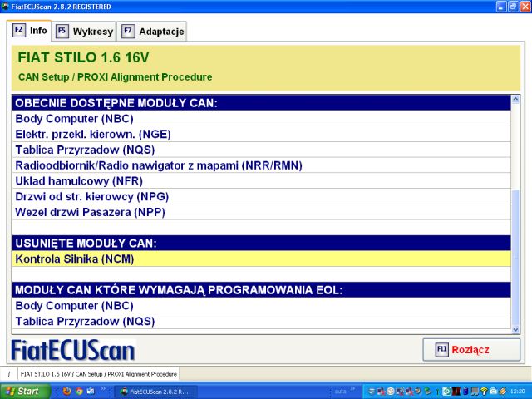Launch Chrome from the quick launch bar
The width and height of the screenshot is (532, 399).
[x=79, y=392]
